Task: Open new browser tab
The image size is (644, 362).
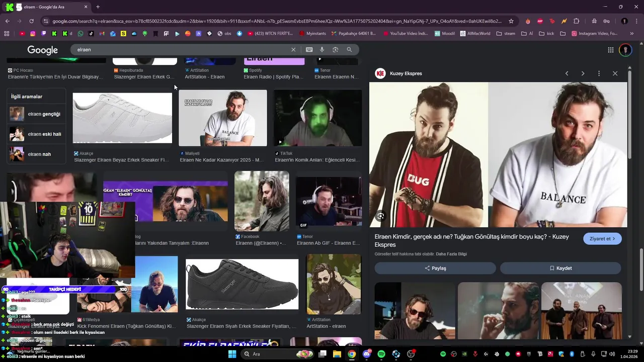Action: 98,7
